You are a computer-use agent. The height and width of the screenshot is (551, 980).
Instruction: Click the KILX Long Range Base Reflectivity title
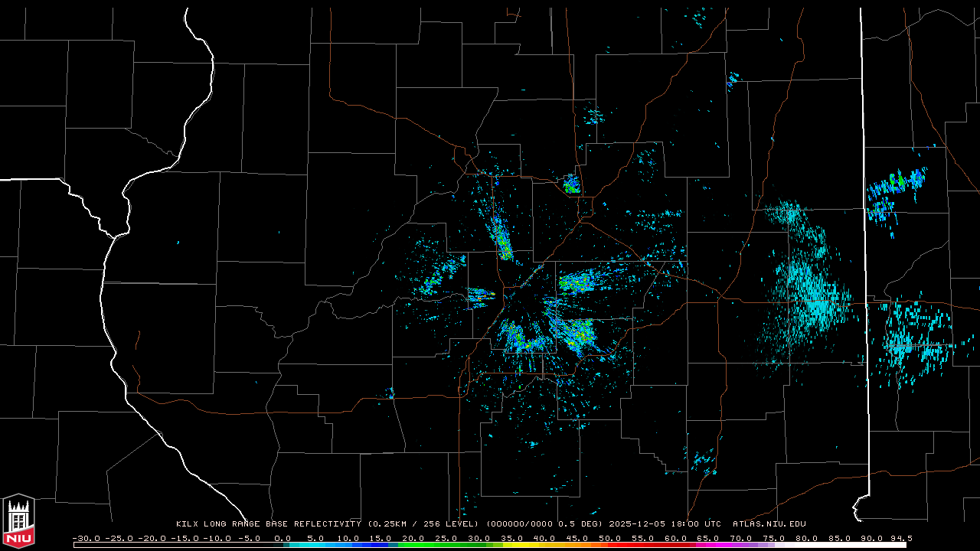point(269,524)
